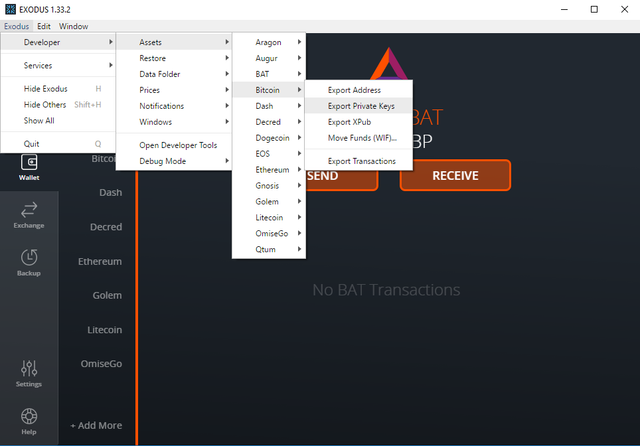Choose Quit from the Exodus menu
Screen dimensions: 640x446
coord(32,144)
